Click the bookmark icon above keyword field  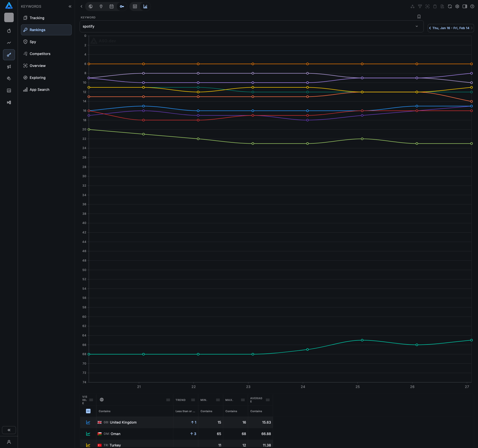click(x=419, y=17)
